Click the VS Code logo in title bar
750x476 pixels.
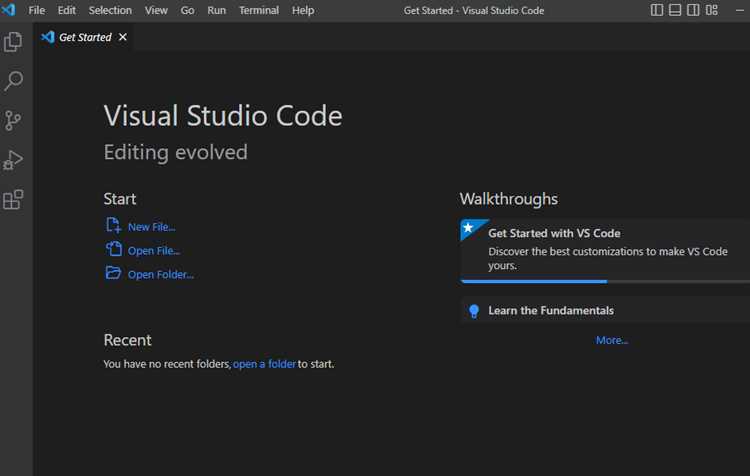click(x=8, y=10)
